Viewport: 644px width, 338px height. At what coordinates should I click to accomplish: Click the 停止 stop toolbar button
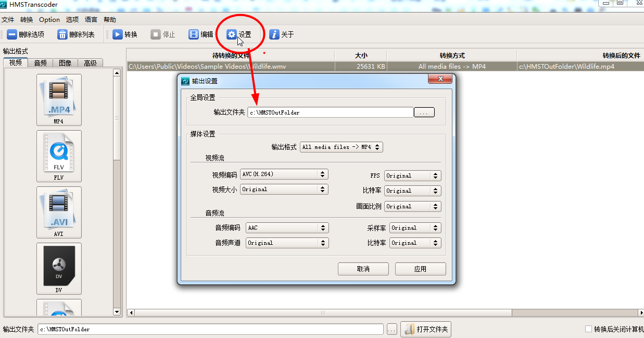pyautogui.click(x=162, y=34)
